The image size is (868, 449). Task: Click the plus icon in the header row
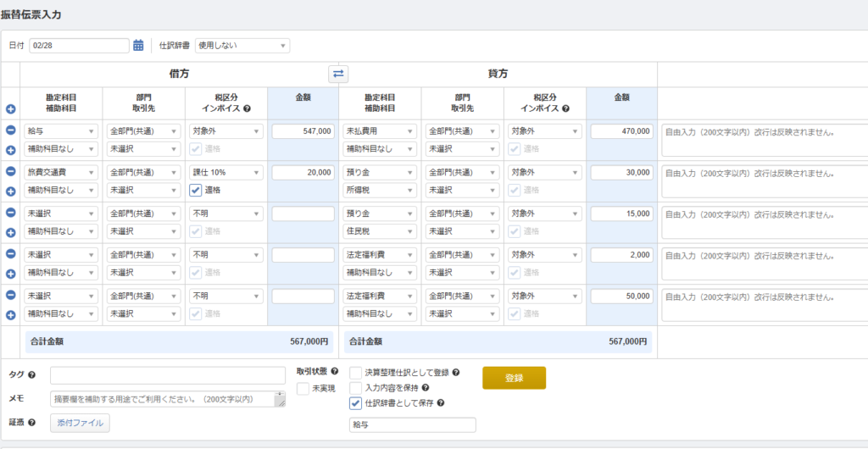(x=10, y=109)
